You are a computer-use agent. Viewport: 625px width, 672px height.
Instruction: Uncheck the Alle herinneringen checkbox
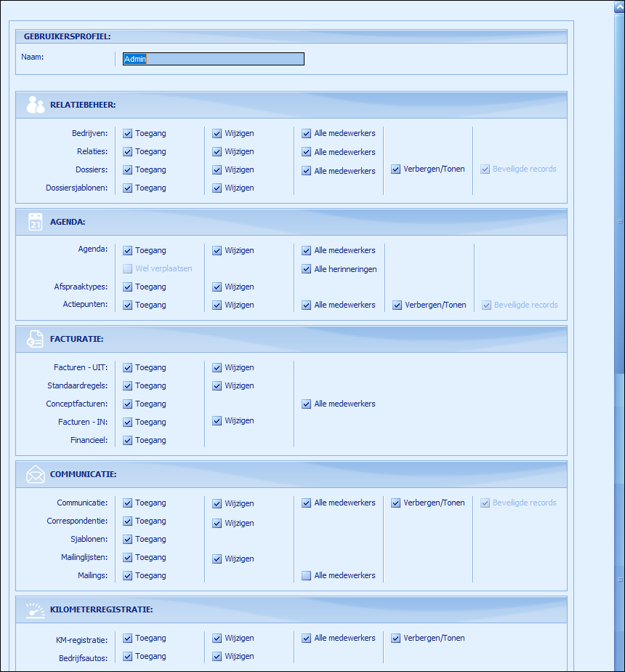click(x=307, y=269)
